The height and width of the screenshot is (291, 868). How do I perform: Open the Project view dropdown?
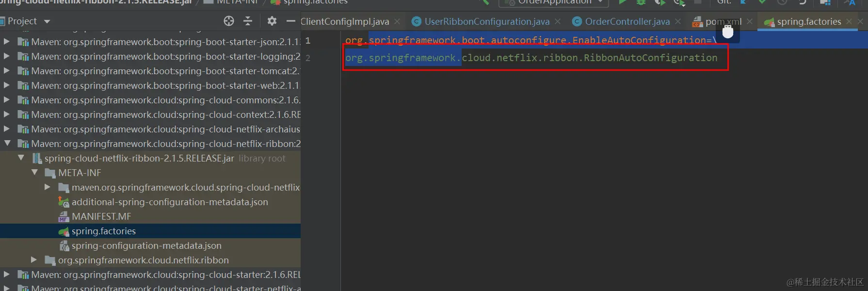[47, 21]
